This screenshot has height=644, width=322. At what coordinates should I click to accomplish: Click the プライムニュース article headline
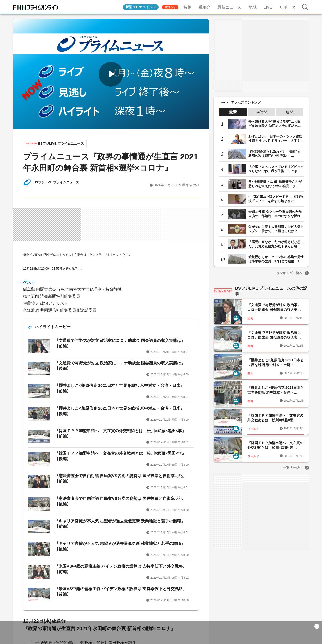111,162
